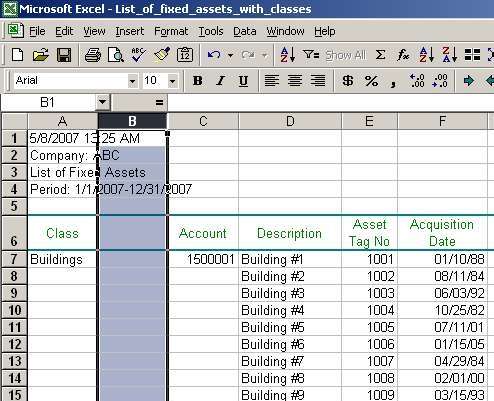Open the Window menu

click(x=285, y=31)
